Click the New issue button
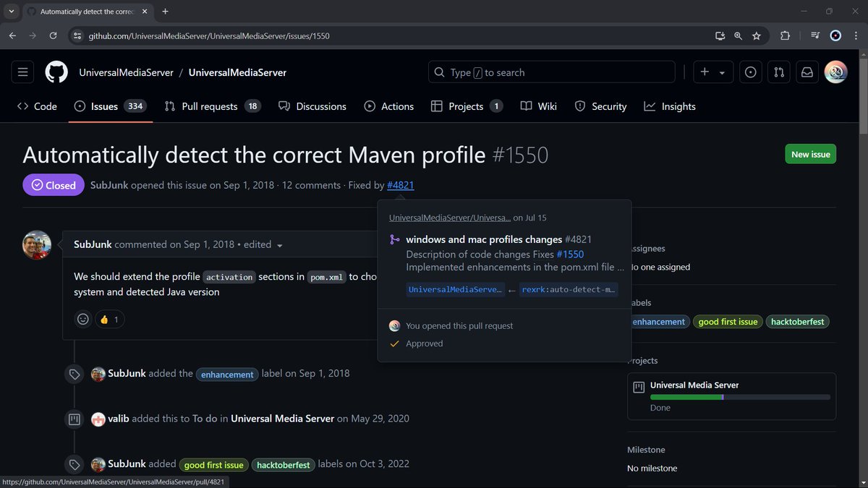Image resolution: width=868 pixels, height=488 pixels. 810,153
